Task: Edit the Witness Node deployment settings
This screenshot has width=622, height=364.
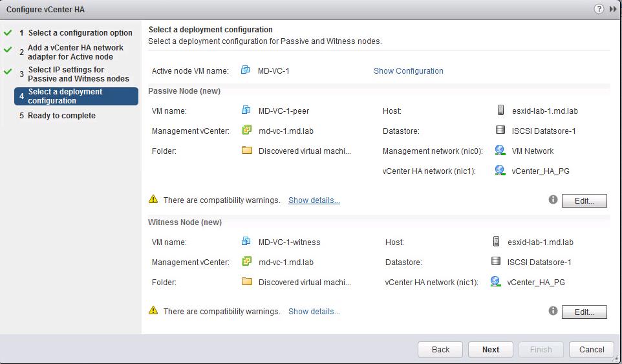Action: tap(584, 312)
